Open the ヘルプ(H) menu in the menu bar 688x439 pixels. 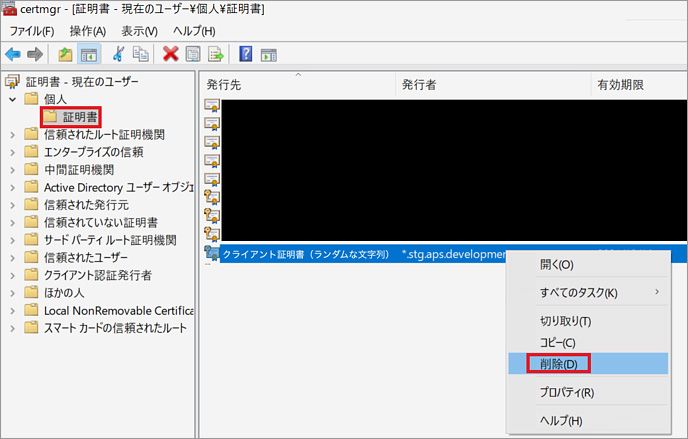[x=194, y=31]
